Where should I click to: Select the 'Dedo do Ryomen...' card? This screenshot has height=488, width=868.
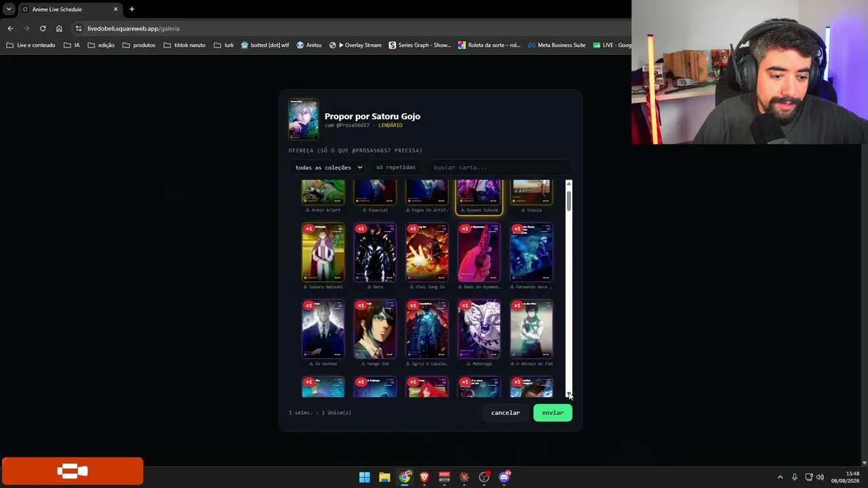479,257
